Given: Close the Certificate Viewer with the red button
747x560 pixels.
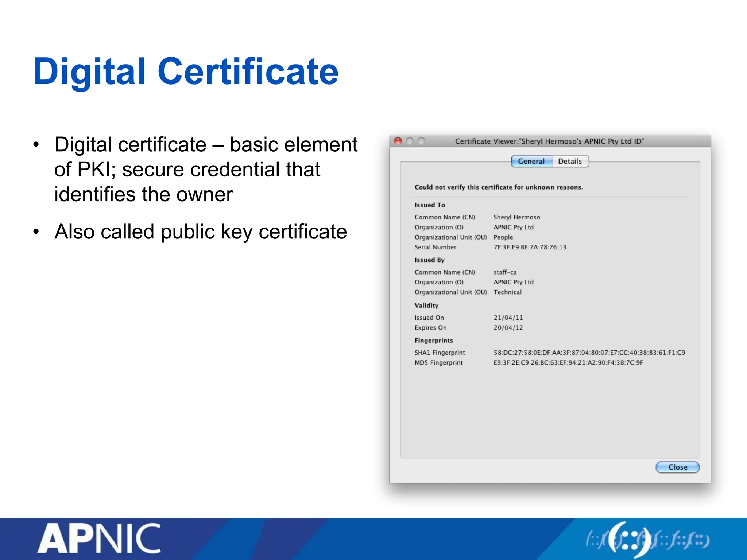Looking at the screenshot, I should click(398, 141).
